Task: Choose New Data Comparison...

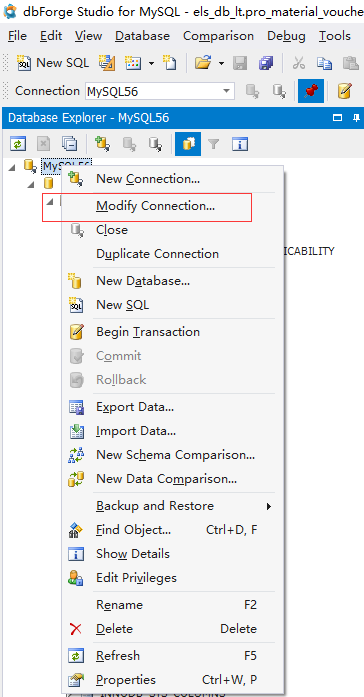Action: [172, 479]
